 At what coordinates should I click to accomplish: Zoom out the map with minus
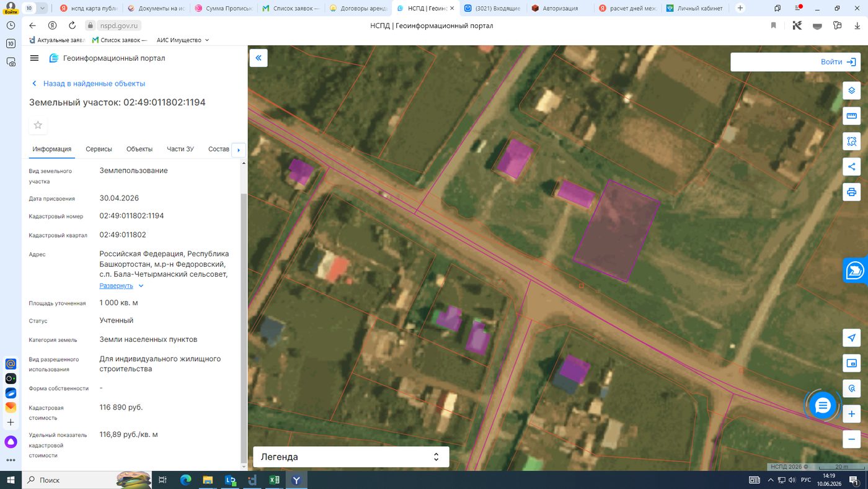point(851,439)
